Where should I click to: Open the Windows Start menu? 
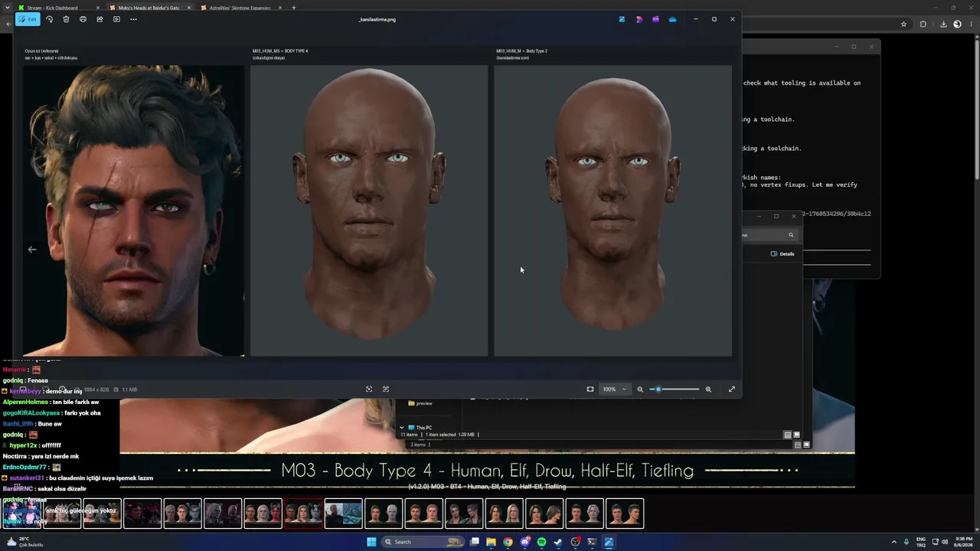(x=371, y=542)
